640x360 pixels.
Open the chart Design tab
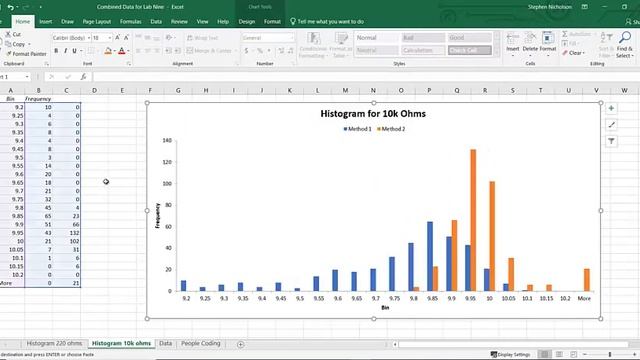247,22
